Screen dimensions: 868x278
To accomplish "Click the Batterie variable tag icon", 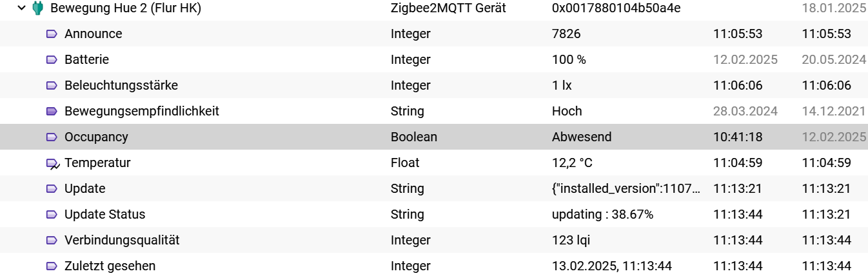I will click(x=52, y=60).
